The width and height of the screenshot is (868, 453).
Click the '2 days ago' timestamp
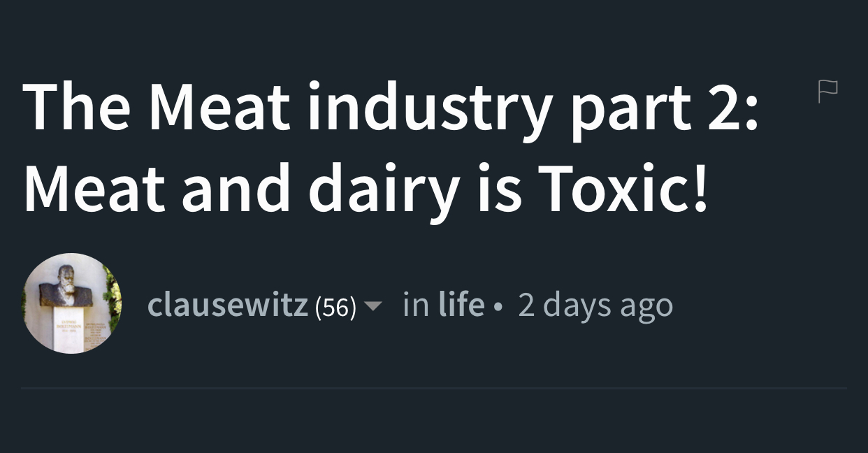point(595,306)
